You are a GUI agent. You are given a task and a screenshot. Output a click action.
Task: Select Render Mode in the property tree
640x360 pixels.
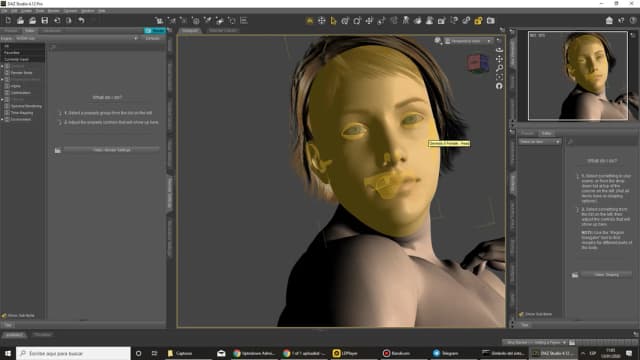pos(21,73)
